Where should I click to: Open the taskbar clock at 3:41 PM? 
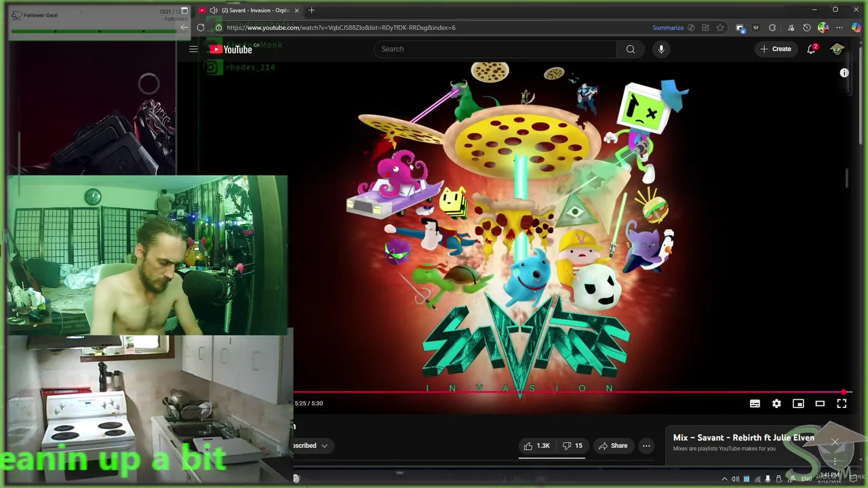[829, 479]
